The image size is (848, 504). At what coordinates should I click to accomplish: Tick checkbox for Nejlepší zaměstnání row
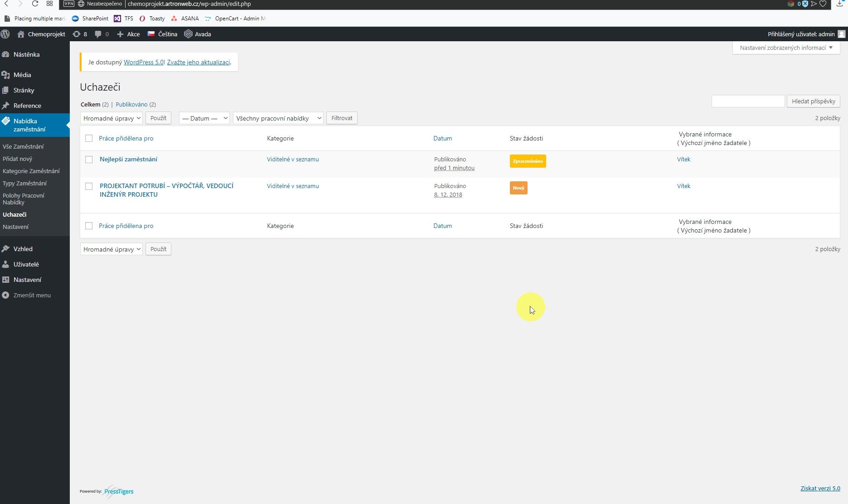pos(89,160)
